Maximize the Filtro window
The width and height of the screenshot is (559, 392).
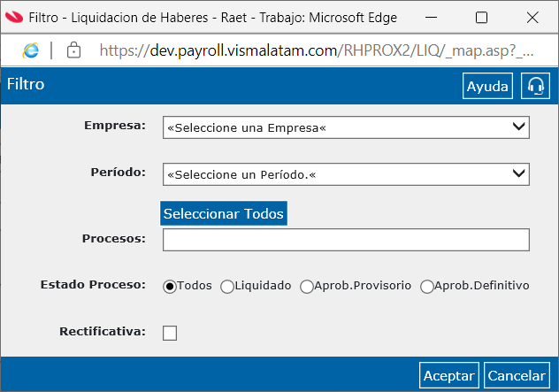[x=482, y=17]
